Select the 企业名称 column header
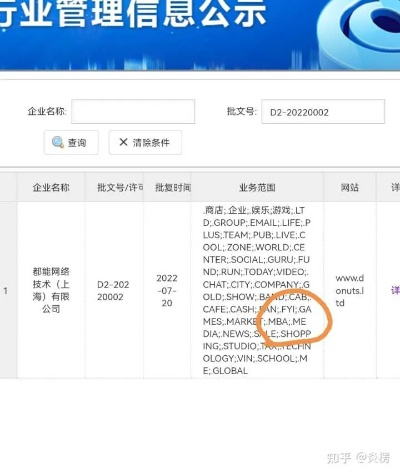Image resolution: width=400 pixels, height=474 pixels. point(51,187)
